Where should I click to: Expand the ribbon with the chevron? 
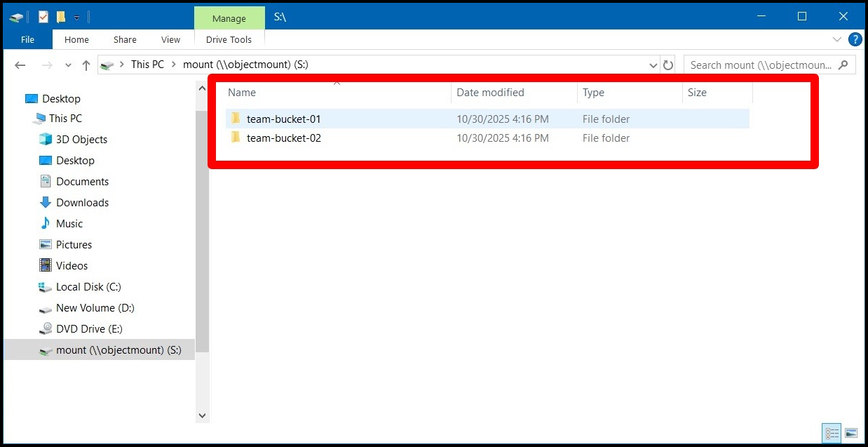(837, 40)
